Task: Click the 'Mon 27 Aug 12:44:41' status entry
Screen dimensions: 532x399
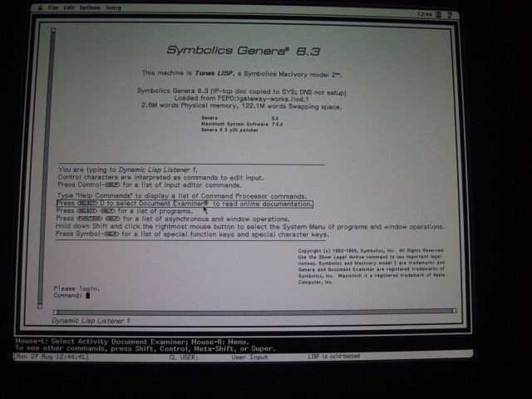Action: tap(51, 357)
